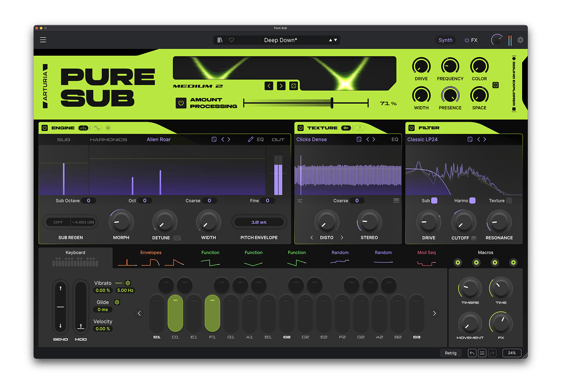
Task: Click the dice randomize icon under waveform display
Action: (x=294, y=86)
